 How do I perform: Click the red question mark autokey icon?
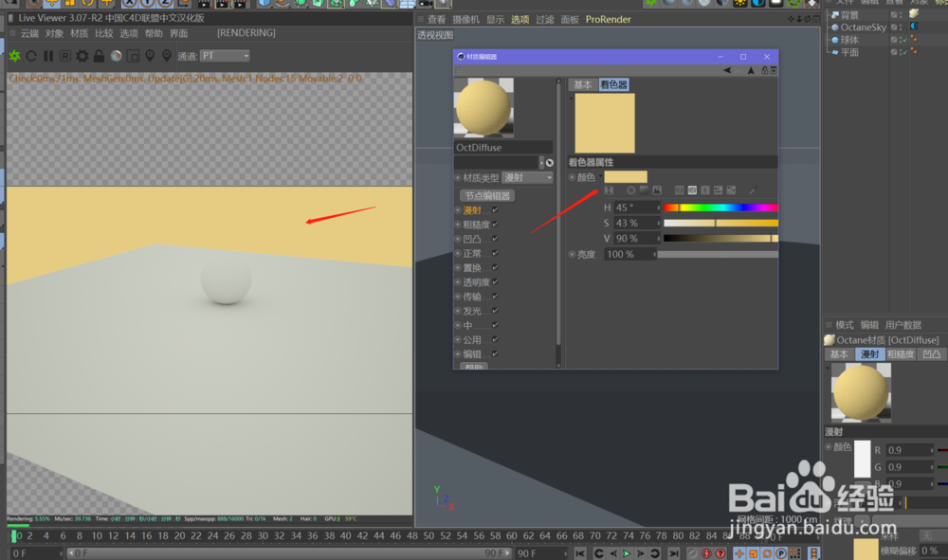pos(720,553)
